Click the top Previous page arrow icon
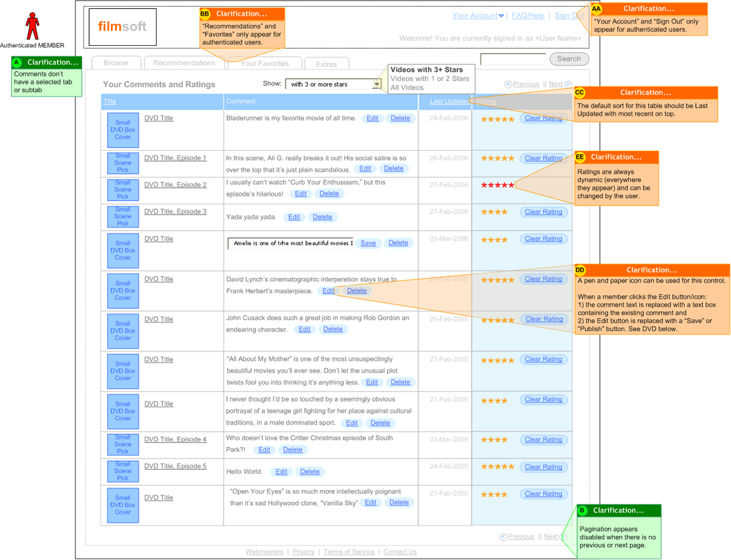Viewport: 731px width, 560px height. tap(508, 84)
